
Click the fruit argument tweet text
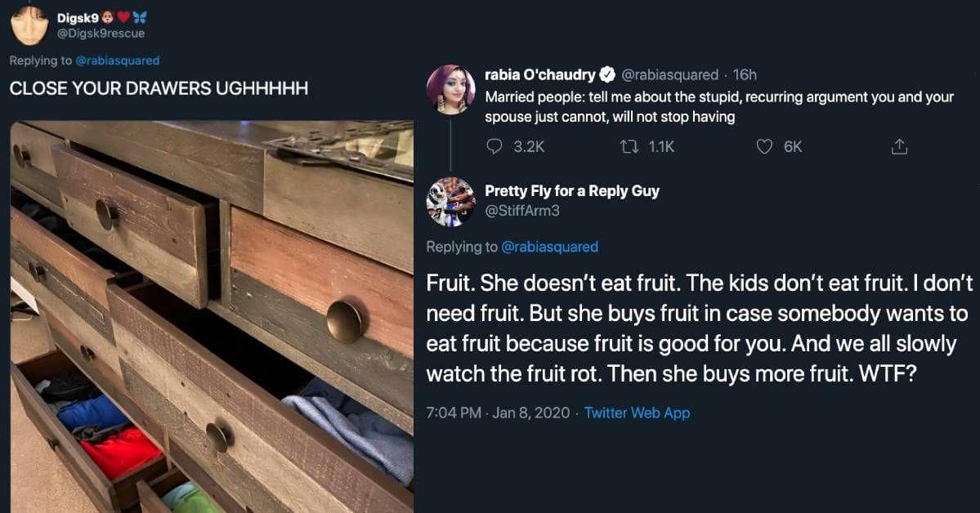pos(700,328)
